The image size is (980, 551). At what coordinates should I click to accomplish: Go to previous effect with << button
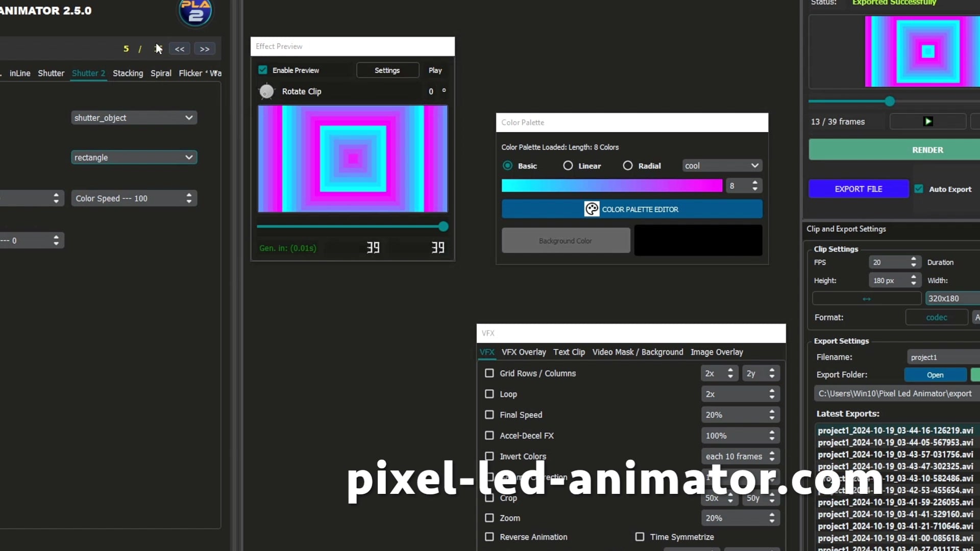click(x=180, y=49)
